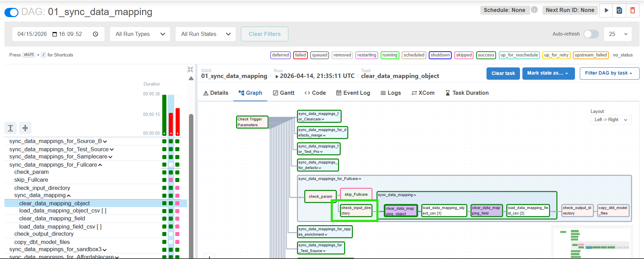644x259 pixels.
Task: Toggle the DAG pause switch
Action: coord(11,13)
